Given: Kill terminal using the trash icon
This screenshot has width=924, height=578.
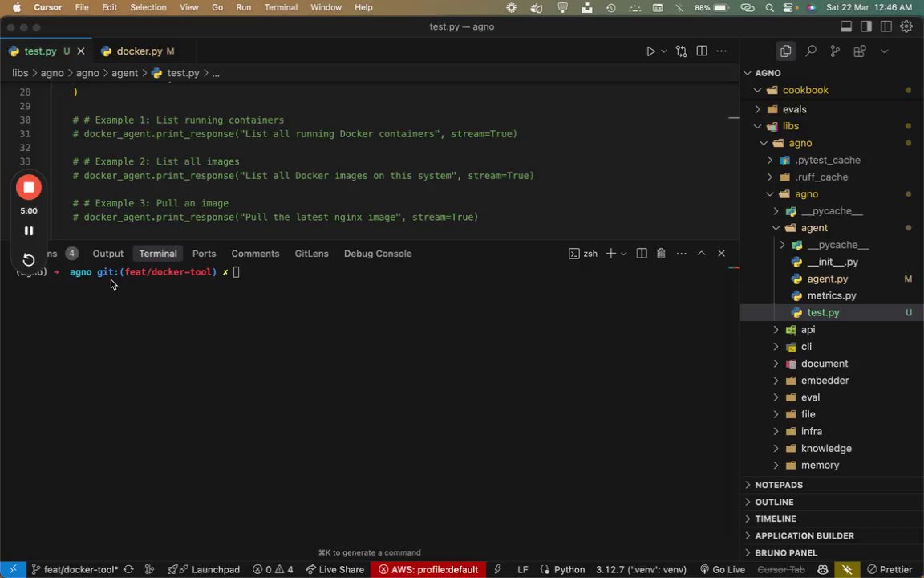Looking at the screenshot, I should 661,254.
